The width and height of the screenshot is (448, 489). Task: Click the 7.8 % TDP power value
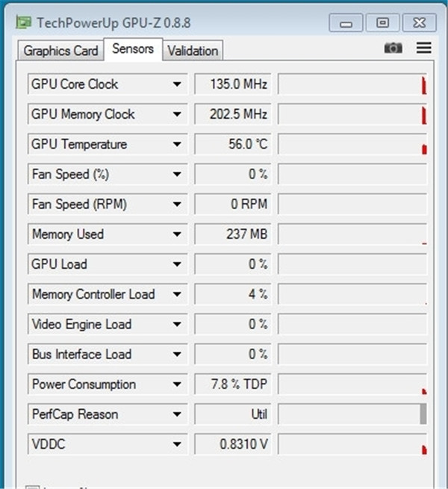tap(233, 384)
